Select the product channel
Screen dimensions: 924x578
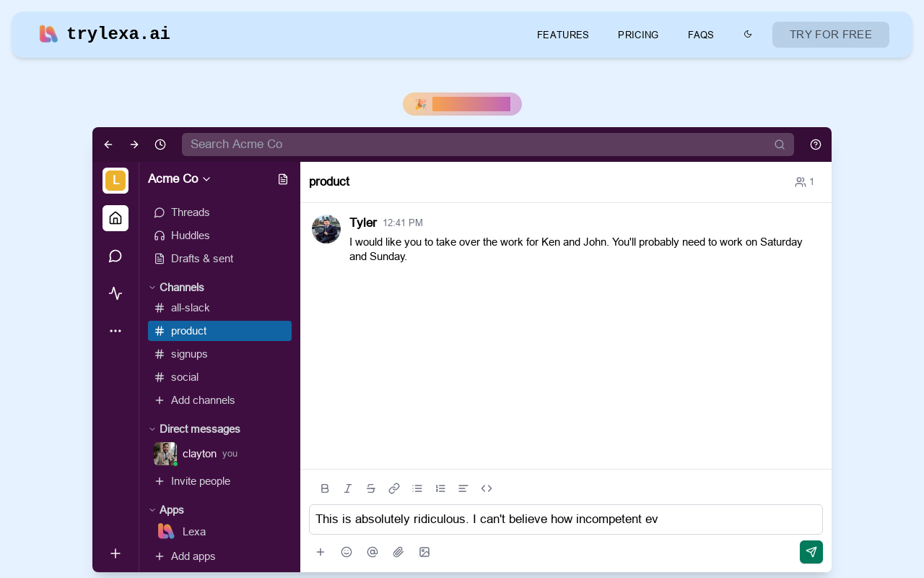(x=219, y=331)
